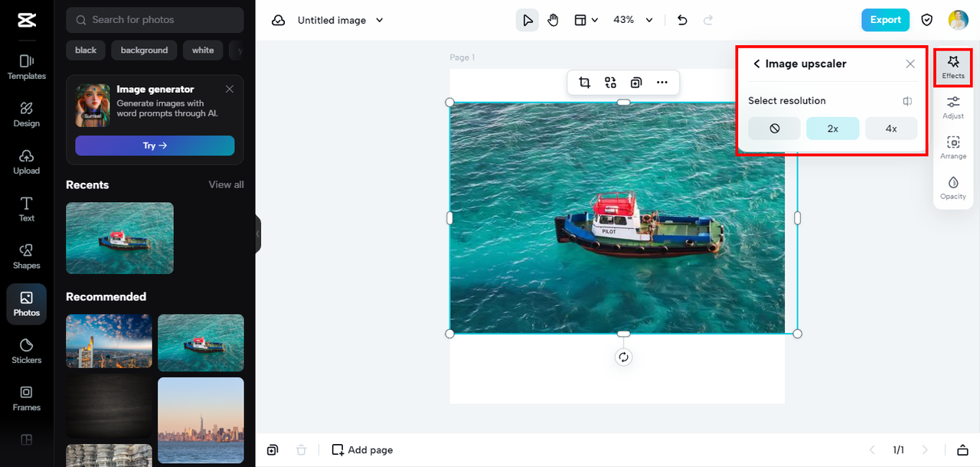Screen dimensions: 980x467
Task: Undo the last action
Action: 682,21
